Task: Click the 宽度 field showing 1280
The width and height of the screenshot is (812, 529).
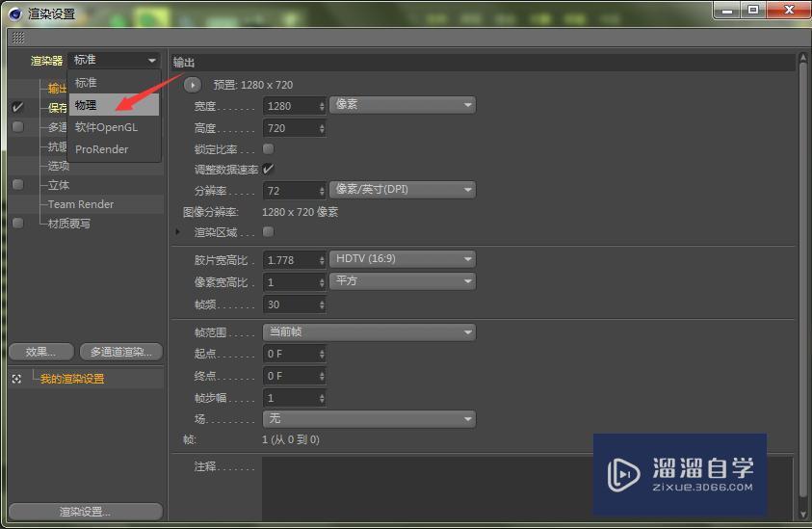Action: (x=290, y=106)
